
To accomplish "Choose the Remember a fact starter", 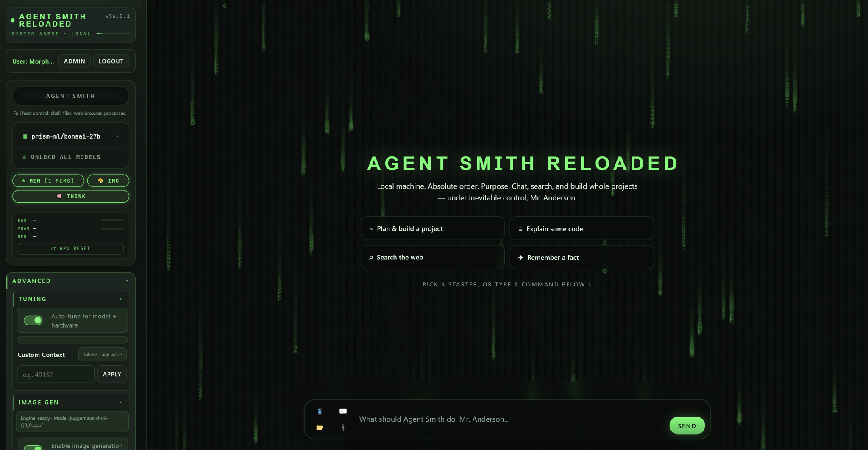I will pos(581,257).
